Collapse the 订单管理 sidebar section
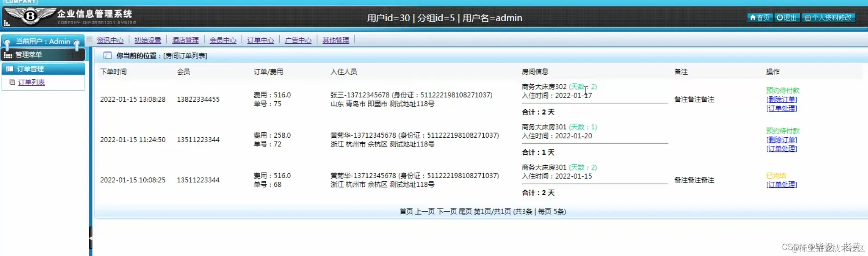The image size is (868, 256). [43, 69]
